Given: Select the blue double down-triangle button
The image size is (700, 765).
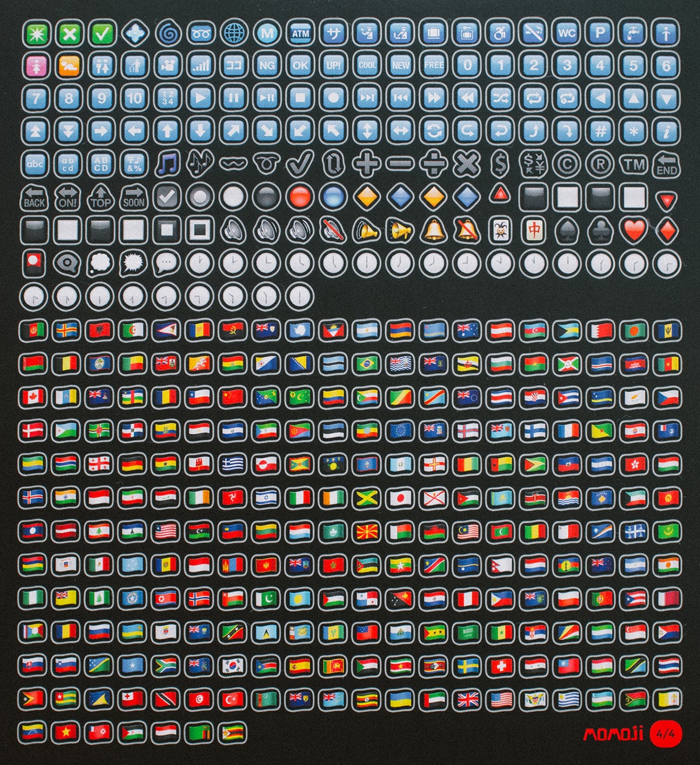Looking at the screenshot, I should point(69,131).
